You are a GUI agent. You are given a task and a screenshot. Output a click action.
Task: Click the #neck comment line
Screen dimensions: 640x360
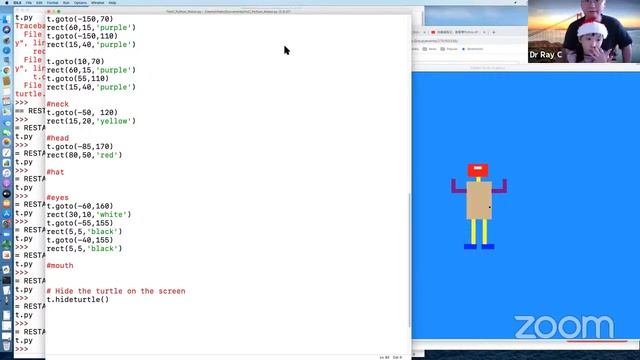[58, 104]
